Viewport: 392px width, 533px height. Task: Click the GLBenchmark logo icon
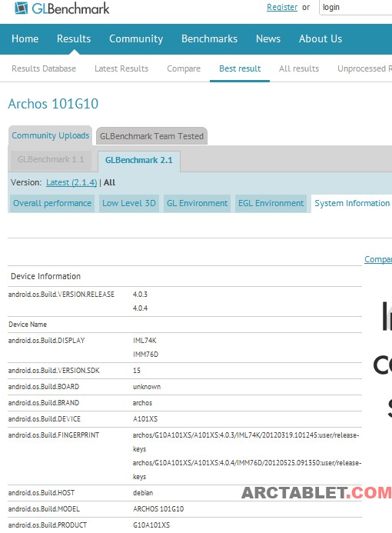tap(21, 8)
